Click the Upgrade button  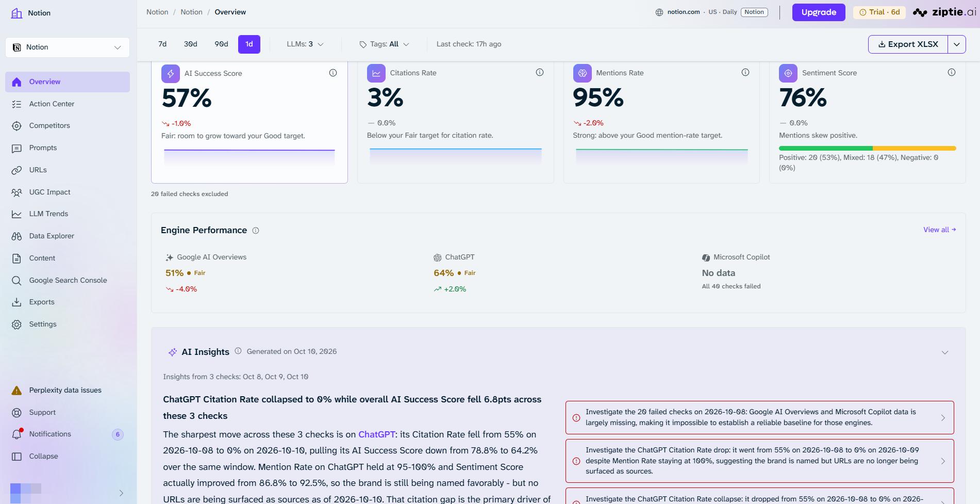tap(819, 12)
